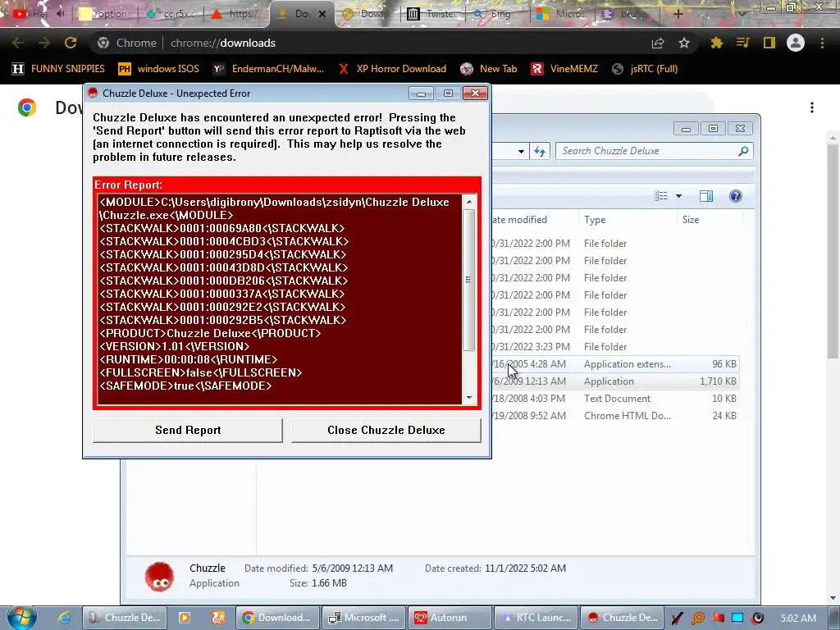The width and height of the screenshot is (840, 630).
Task: Switch to the option tab
Action: coord(104,13)
